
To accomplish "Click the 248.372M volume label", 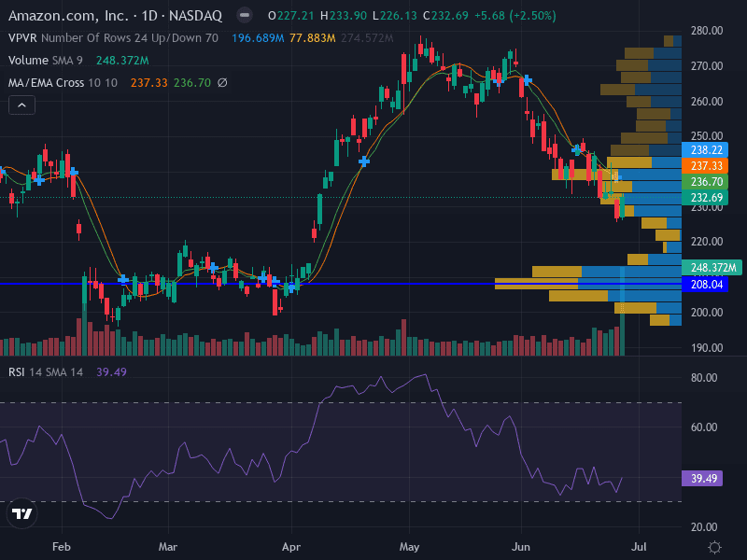I will coord(712,268).
